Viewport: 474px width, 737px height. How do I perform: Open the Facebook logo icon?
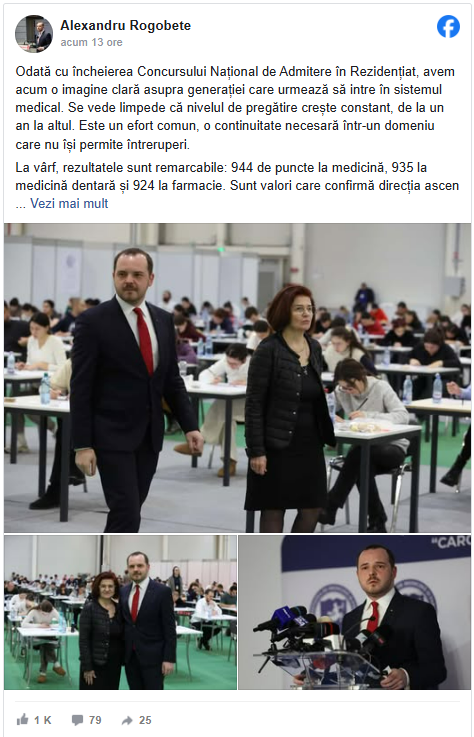click(448, 26)
